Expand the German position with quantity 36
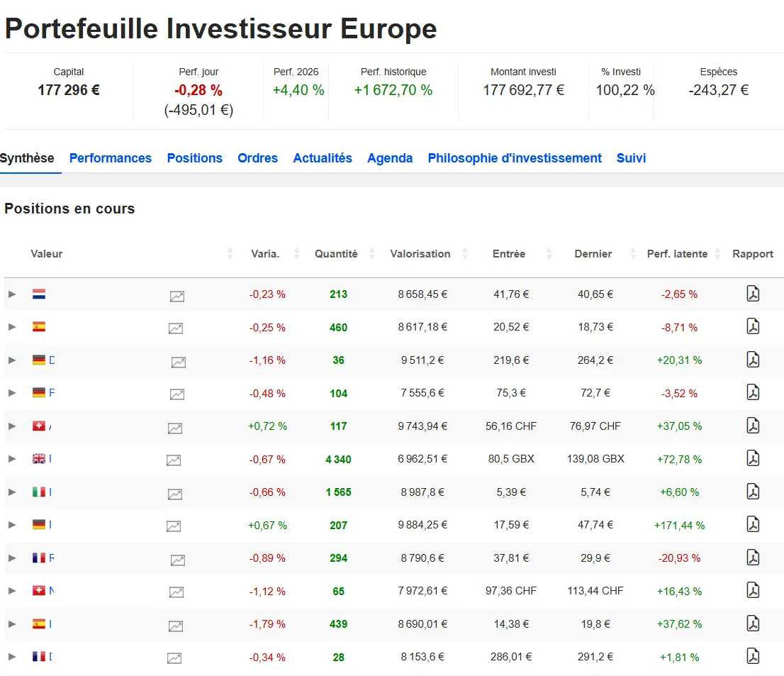This screenshot has width=784, height=676. pyautogui.click(x=12, y=360)
